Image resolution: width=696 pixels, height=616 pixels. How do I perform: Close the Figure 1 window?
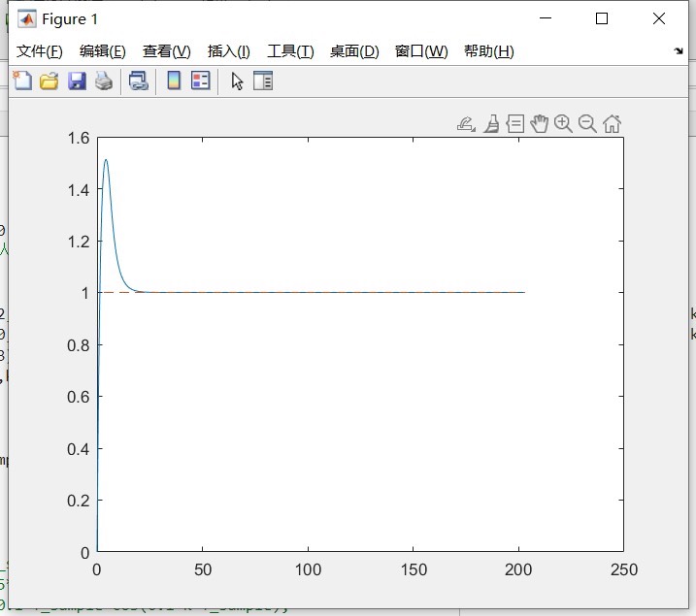tap(659, 18)
